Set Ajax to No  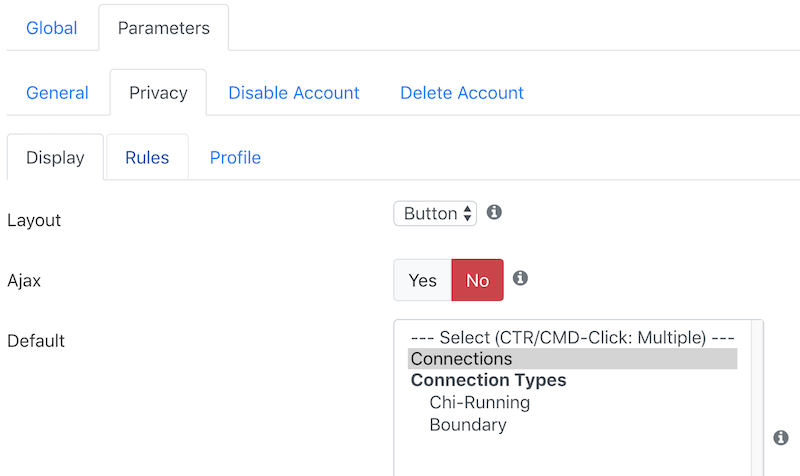pyautogui.click(x=478, y=280)
